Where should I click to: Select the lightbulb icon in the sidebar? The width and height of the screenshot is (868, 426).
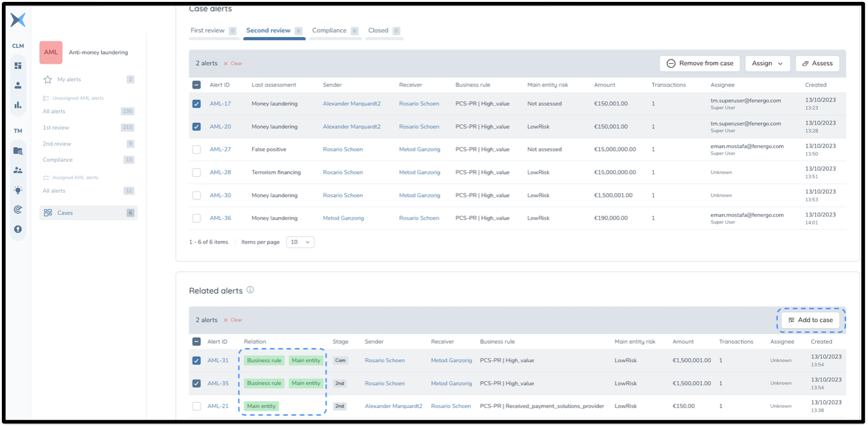(18, 190)
